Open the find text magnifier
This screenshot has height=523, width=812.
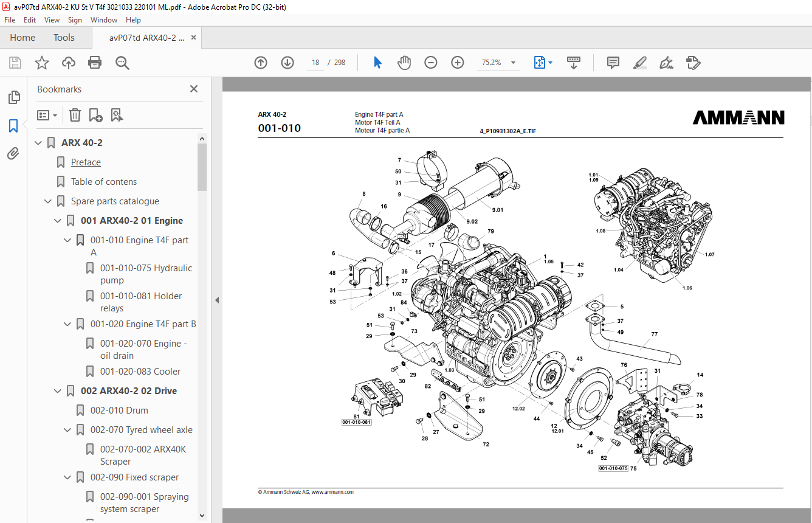122,63
